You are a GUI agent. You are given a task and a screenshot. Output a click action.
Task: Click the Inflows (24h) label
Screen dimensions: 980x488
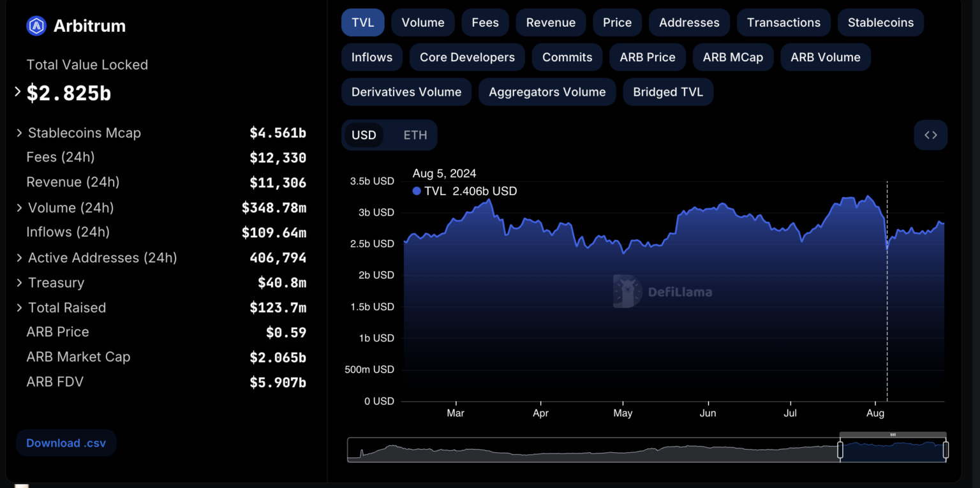coord(68,232)
